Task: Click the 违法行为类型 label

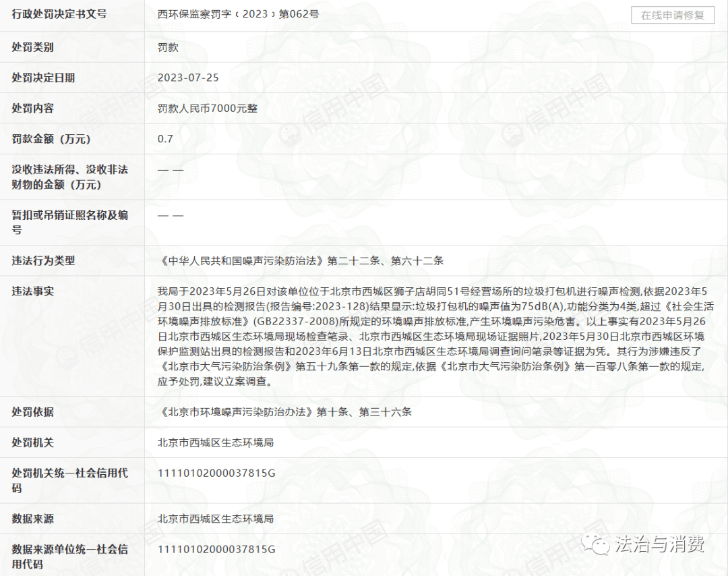Action: 43,260
